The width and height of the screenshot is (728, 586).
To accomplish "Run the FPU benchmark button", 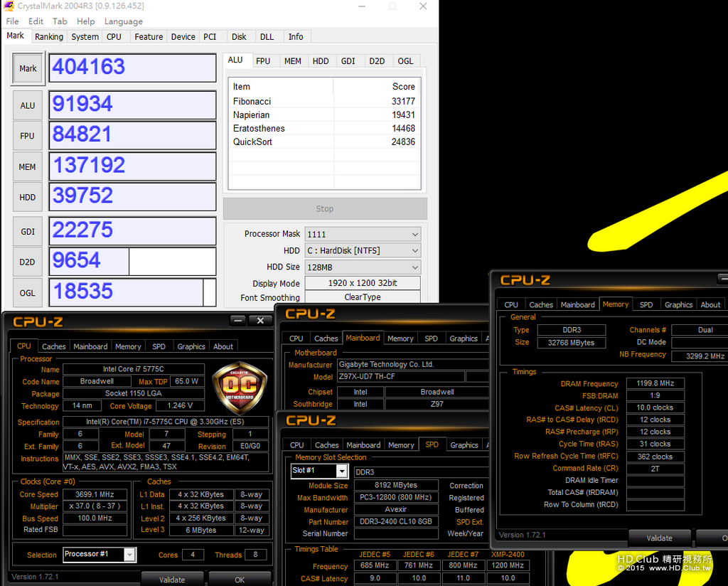I will point(28,136).
